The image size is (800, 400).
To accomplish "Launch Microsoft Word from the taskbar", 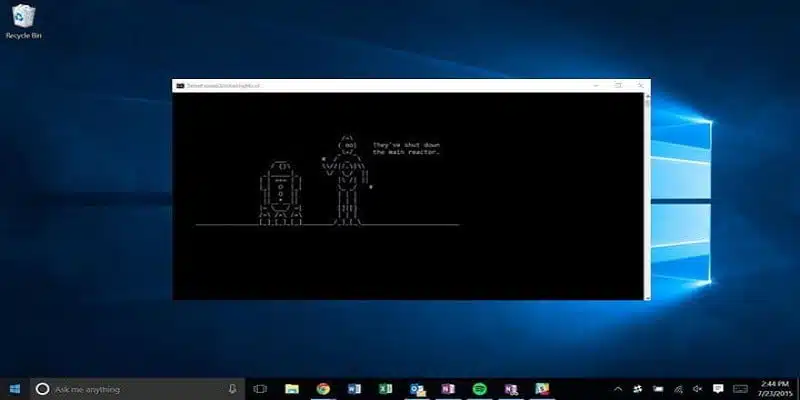I will (x=354, y=388).
